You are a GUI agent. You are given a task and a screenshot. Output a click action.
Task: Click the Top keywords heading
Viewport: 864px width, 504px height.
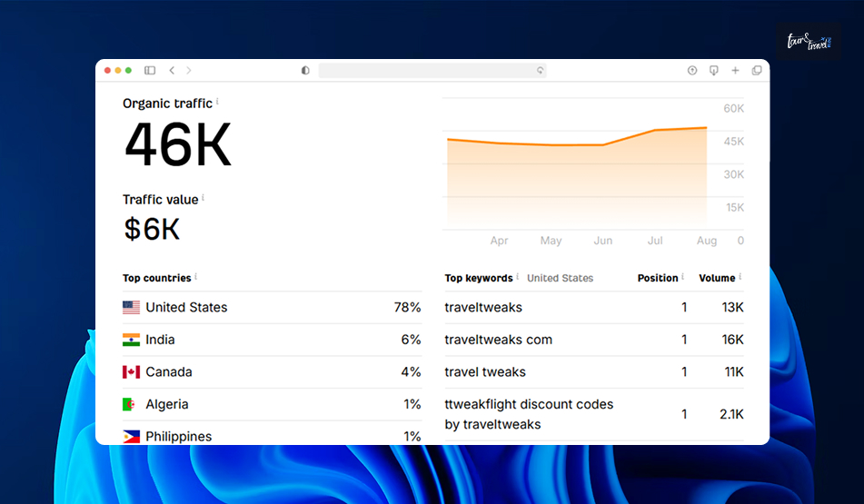click(479, 278)
